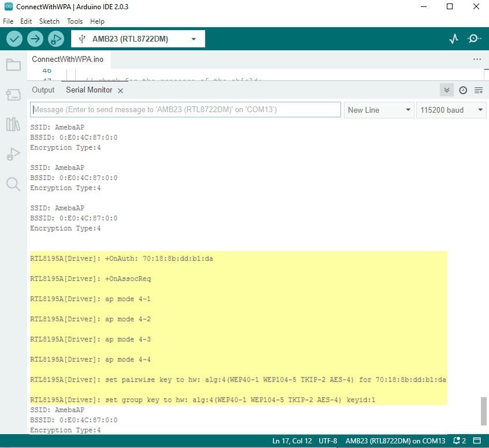This screenshot has height=448, width=489.
Task: Toggle autoscroll in the Serial Monitor
Action: pos(447,90)
